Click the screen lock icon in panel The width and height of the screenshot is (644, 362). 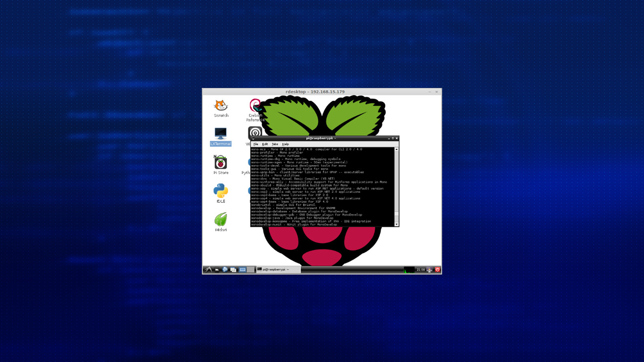(x=429, y=270)
